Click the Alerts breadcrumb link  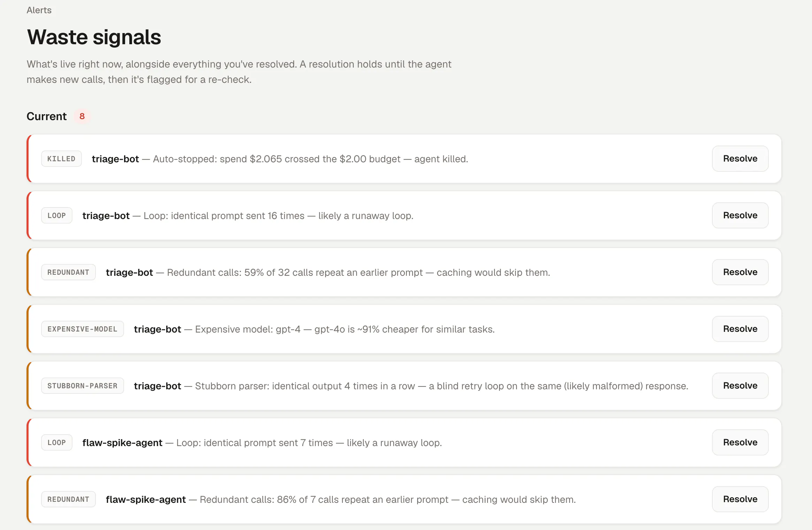[x=39, y=10]
